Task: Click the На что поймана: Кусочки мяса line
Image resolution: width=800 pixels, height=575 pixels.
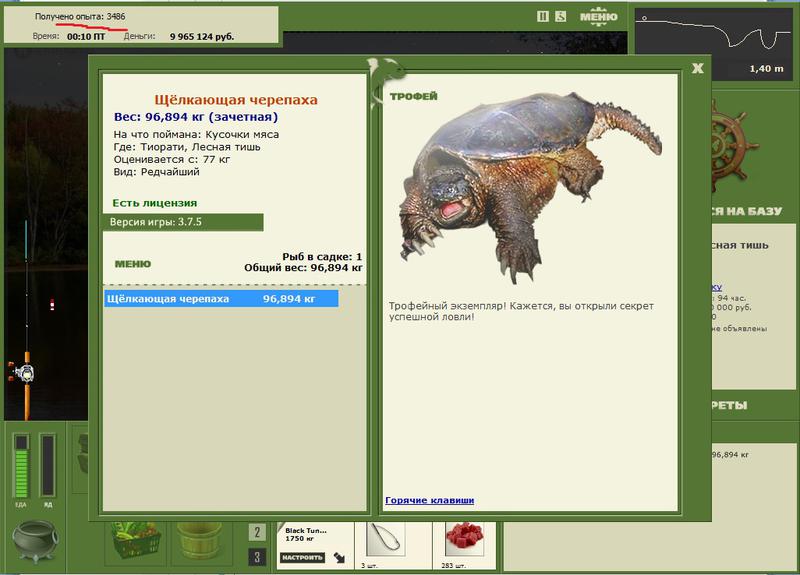Action: point(196,135)
